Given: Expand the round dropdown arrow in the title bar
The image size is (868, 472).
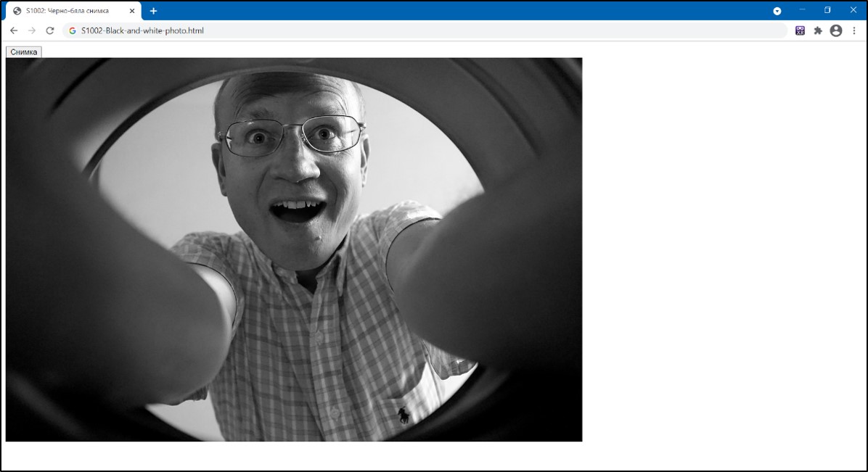Looking at the screenshot, I should (x=777, y=11).
